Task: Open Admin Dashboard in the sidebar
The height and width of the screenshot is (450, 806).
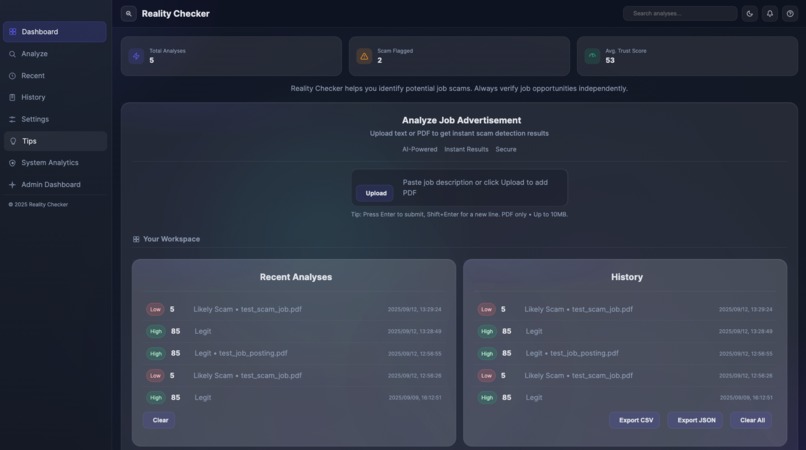Action: [x=55, y=185]
